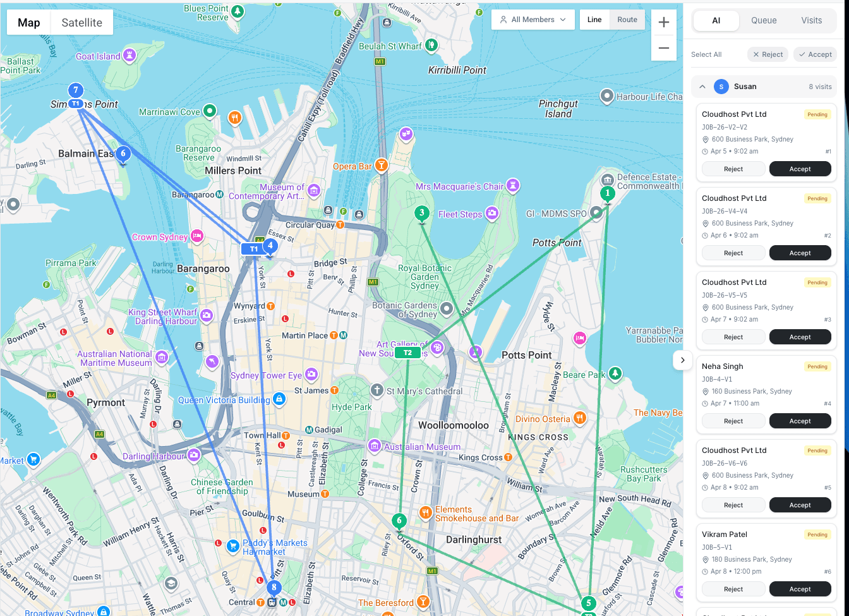Viewport: 849px width, 616px height.
Task: Open the All Members dropdown
Action: (x=533, y=20)
